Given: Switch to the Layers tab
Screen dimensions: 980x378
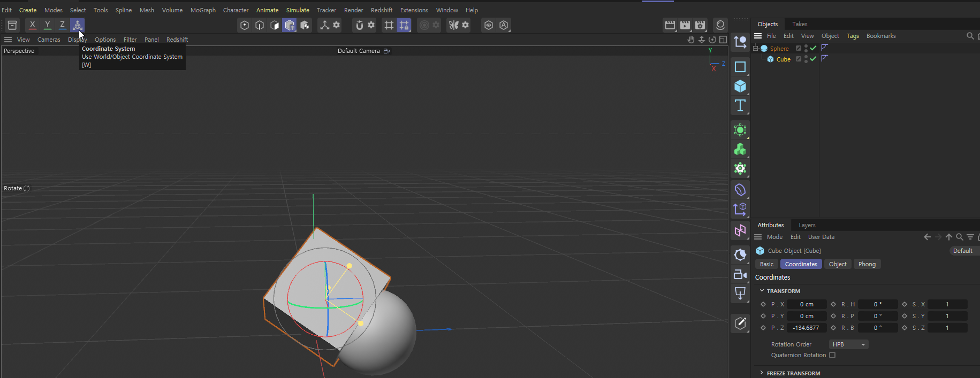Looking at the screenshot, I should [x=807, y=225].
